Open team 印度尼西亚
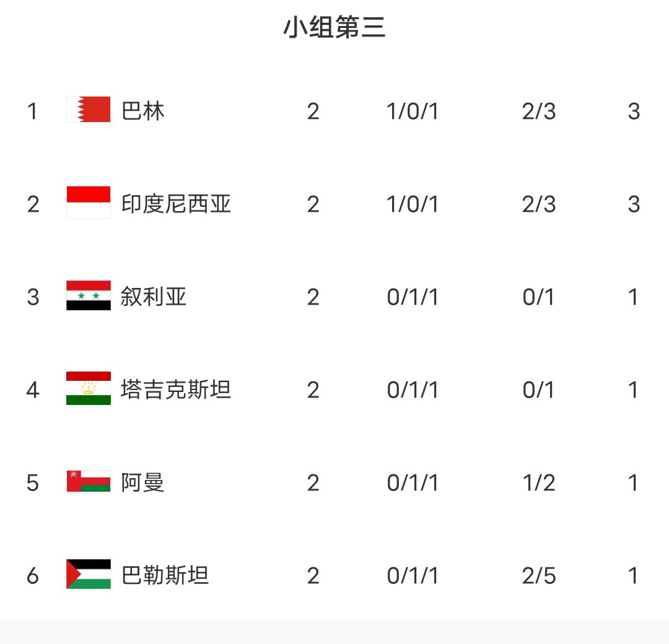Image resolution: width=669 pixels, height=644 pixels. 176,204
